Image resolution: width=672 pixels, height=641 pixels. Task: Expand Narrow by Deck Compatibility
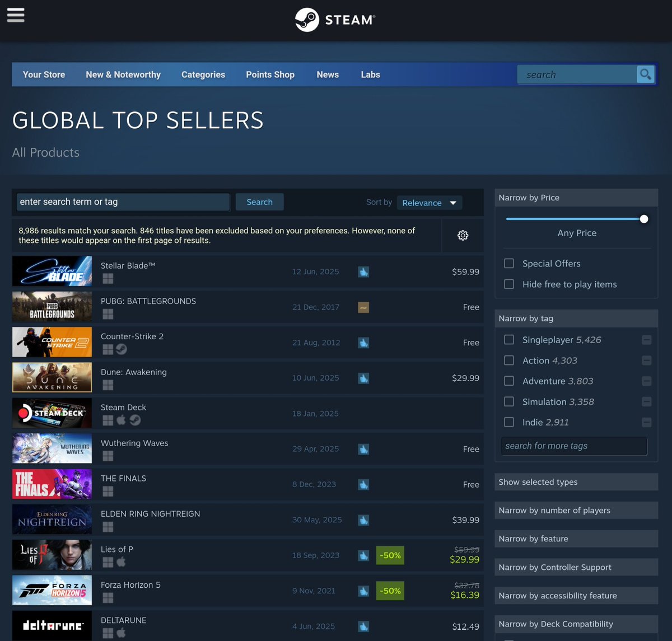pos(576,624)
